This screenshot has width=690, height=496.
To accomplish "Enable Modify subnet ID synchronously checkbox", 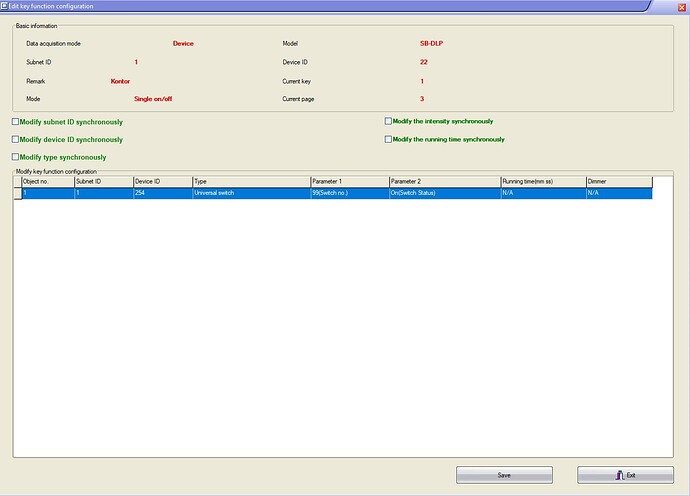I will pos(15,121).
